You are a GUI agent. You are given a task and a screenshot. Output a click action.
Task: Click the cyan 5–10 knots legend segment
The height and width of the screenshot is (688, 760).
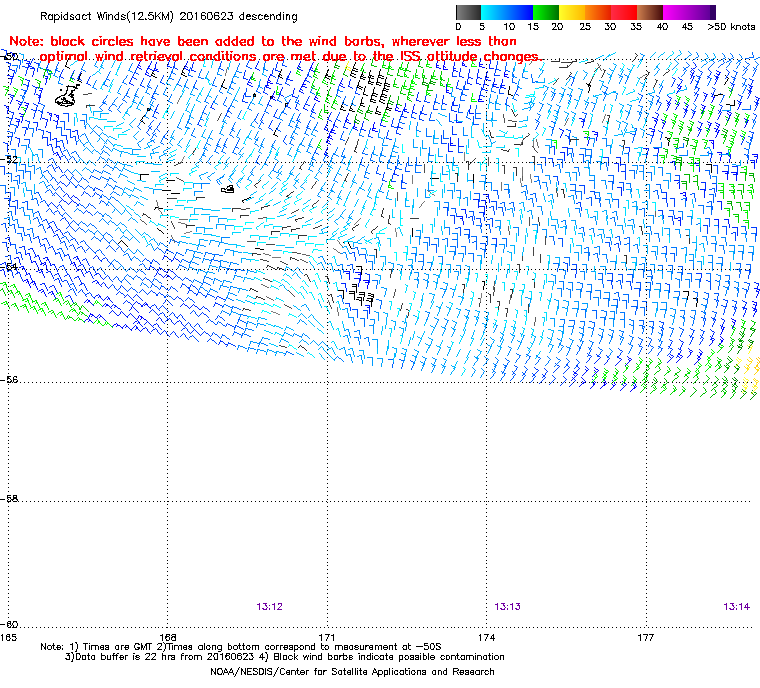(x=494, y=12)
